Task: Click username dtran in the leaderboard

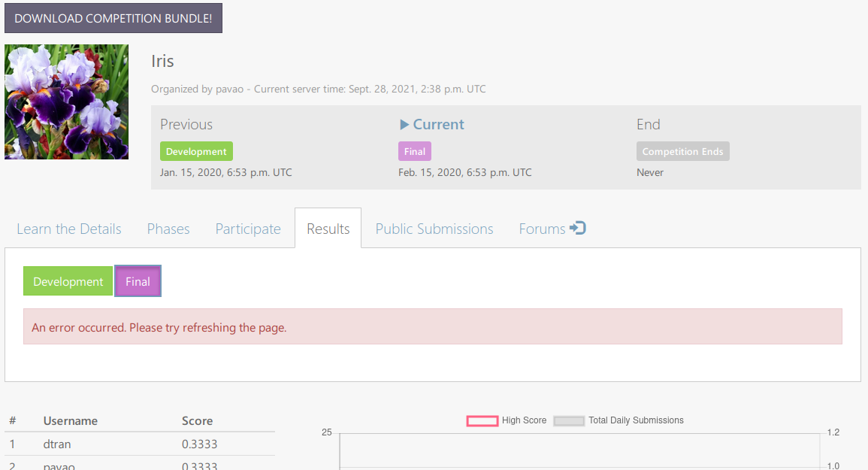Action: (56, 444)
